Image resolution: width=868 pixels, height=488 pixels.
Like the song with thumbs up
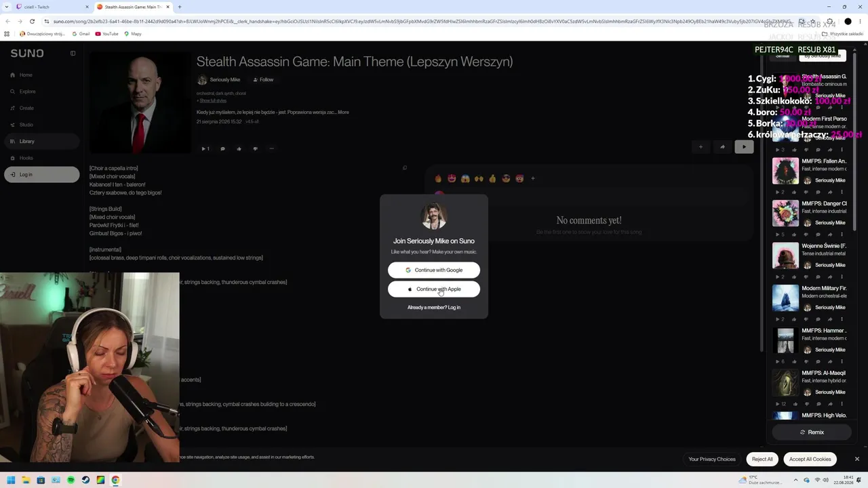pyautogui.click(x=239, y=148)
